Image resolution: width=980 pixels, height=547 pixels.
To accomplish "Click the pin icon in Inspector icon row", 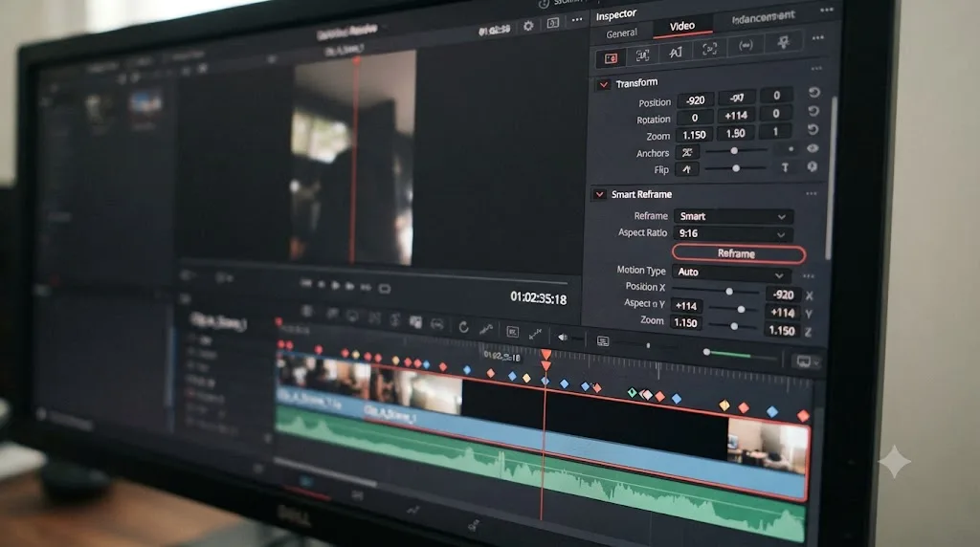I will [783, 42].
